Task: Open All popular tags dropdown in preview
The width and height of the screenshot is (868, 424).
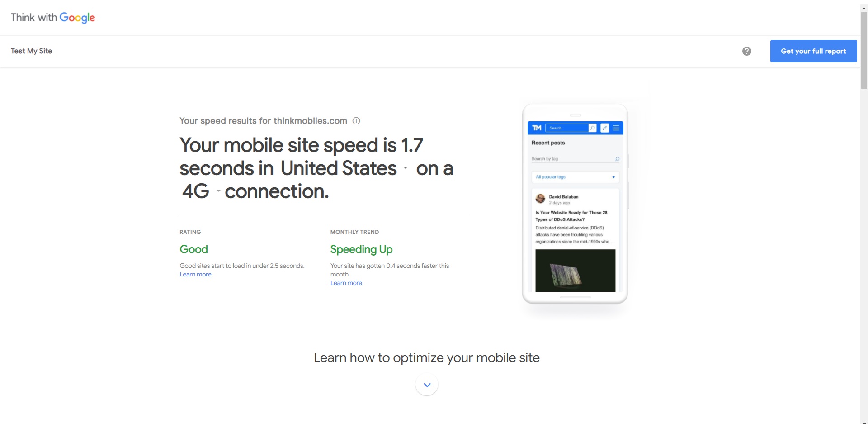Action: pos(575,177)
